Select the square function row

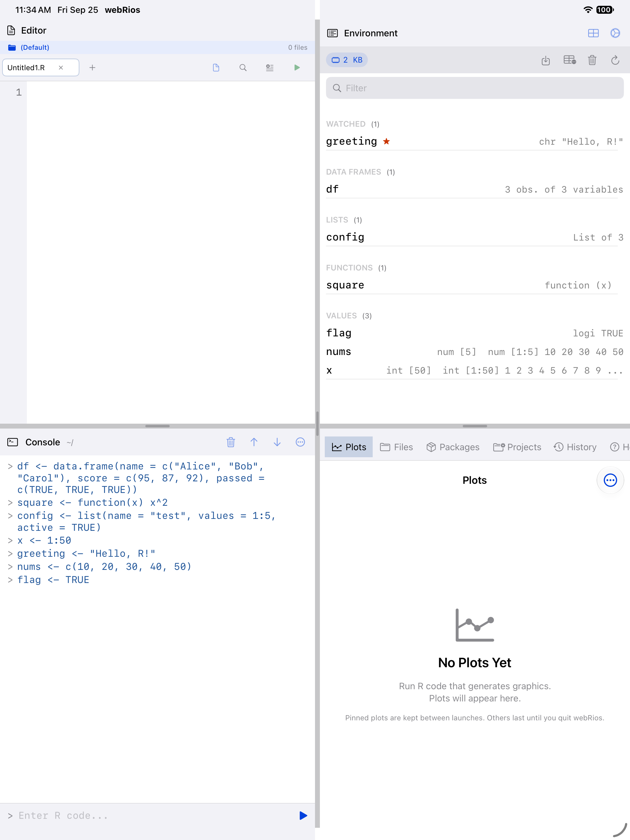click(x=475, y=285)
